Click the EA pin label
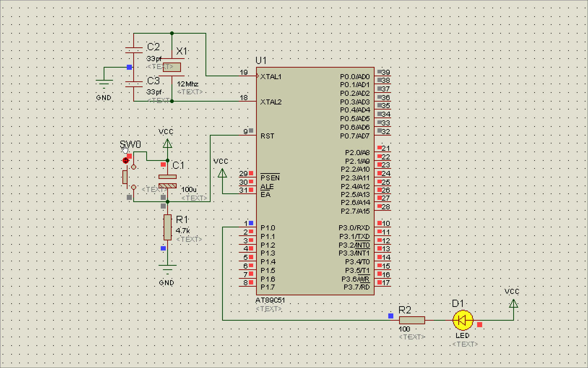The width and height of the screenshot is (588, 368). click(x=265, y=194)
